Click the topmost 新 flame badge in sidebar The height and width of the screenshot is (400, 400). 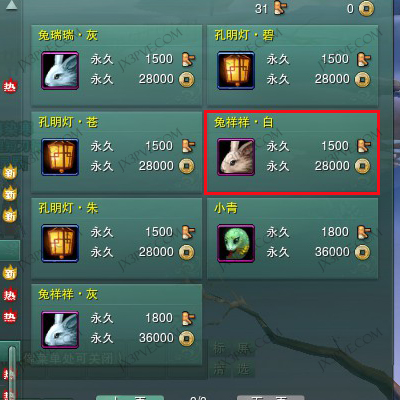pyautogui.click(x=10, y=172)
